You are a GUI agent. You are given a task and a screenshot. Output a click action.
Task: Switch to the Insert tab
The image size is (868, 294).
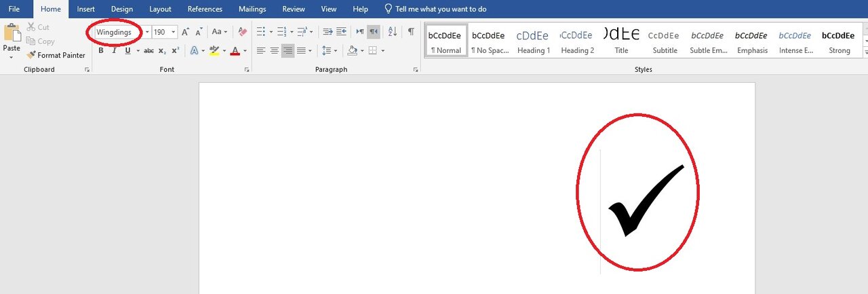[x=85, y=9]
